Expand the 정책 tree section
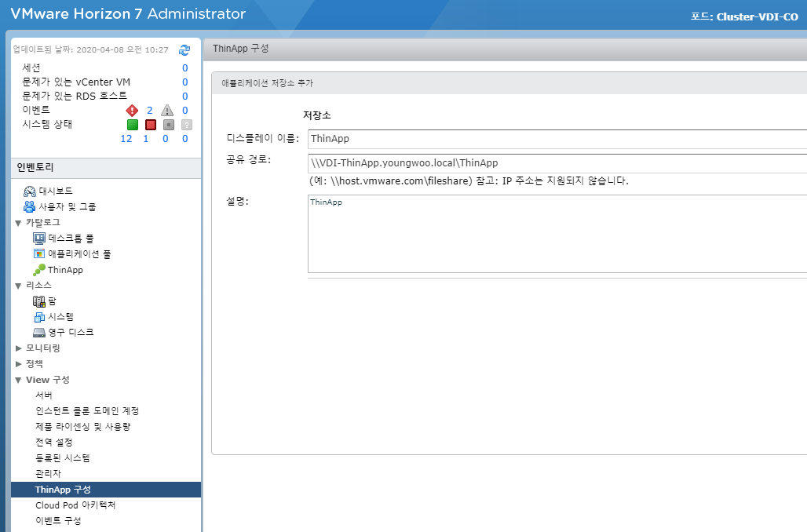Image resolution: width=807 pixels, height=532 pixels. [19, 364]
